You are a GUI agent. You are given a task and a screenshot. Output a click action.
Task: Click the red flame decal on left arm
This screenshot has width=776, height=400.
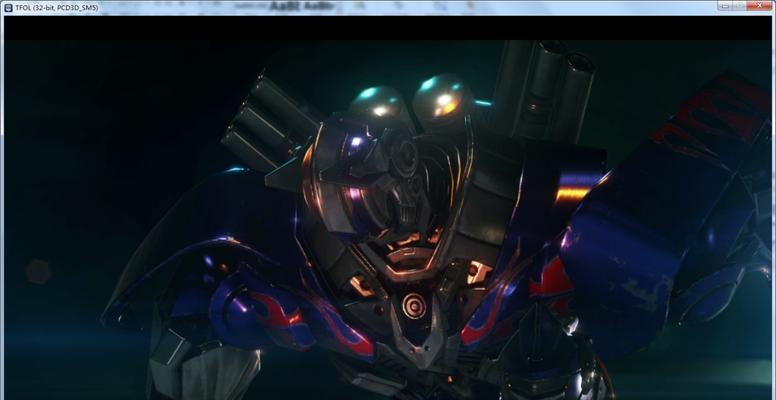pos(271,312)
